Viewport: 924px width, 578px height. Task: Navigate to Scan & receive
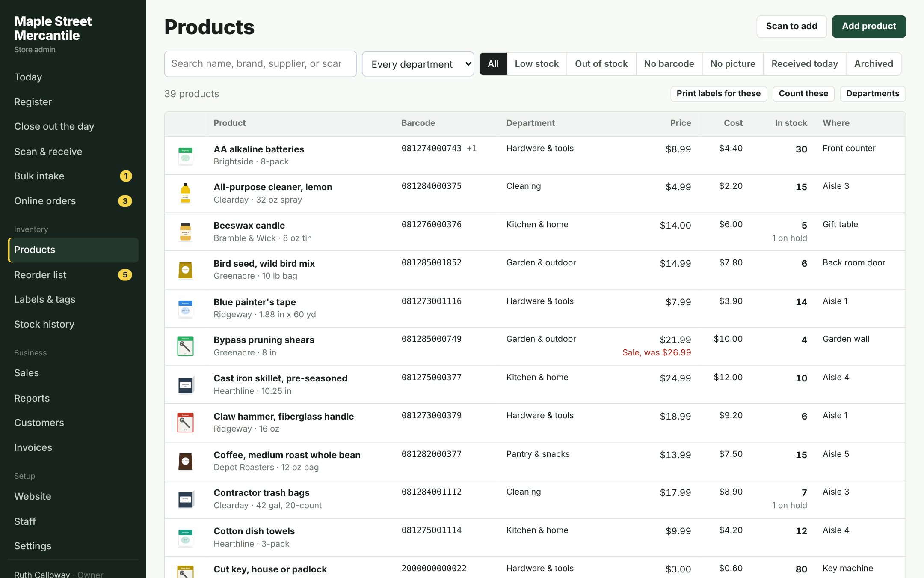click(x=73, y=152)
